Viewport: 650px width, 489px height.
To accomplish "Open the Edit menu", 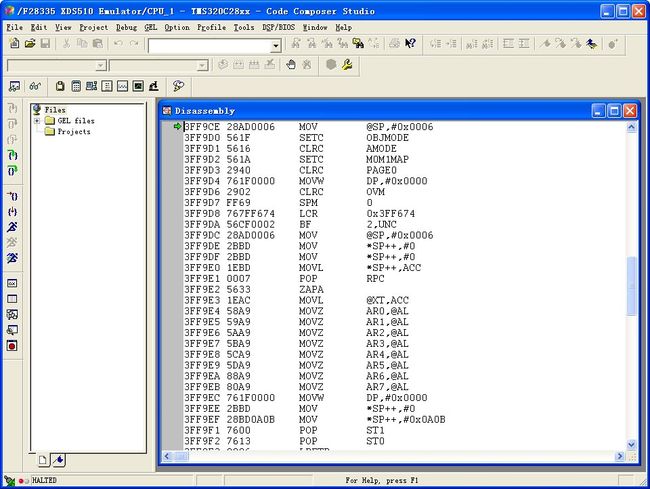I will click(39, 27).
